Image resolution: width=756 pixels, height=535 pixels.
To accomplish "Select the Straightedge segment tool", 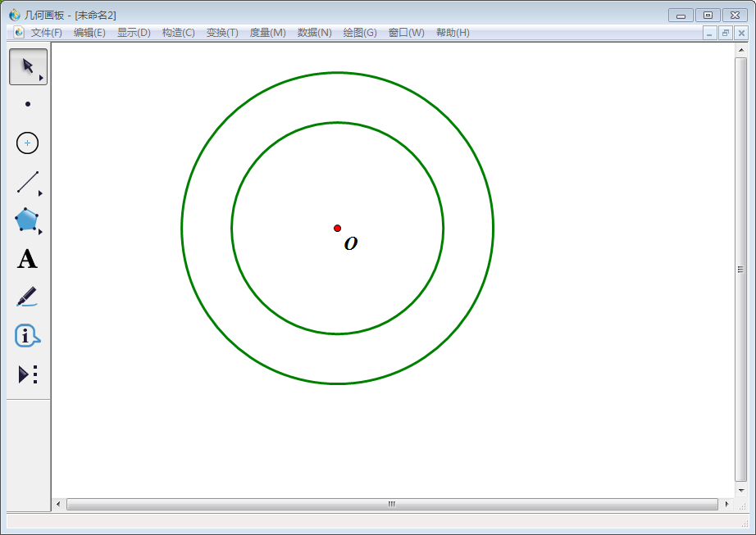I will (28, 182).
